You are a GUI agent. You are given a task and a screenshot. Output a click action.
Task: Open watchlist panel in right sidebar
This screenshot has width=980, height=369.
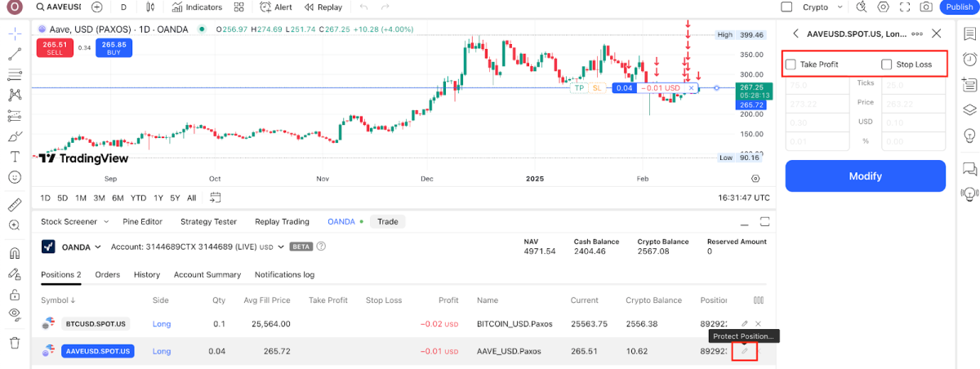(x=969, y=33)
